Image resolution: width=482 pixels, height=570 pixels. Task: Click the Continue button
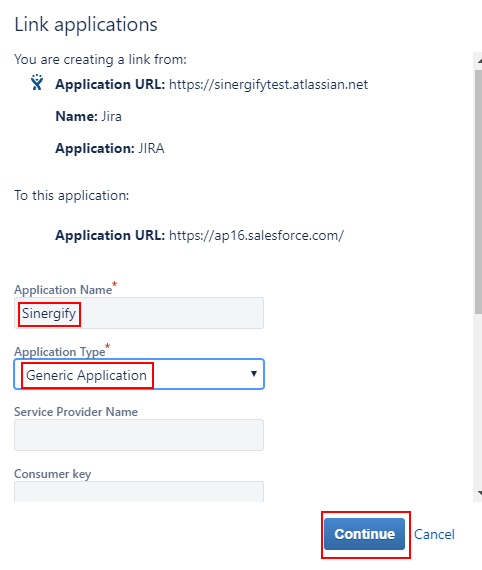364,534
